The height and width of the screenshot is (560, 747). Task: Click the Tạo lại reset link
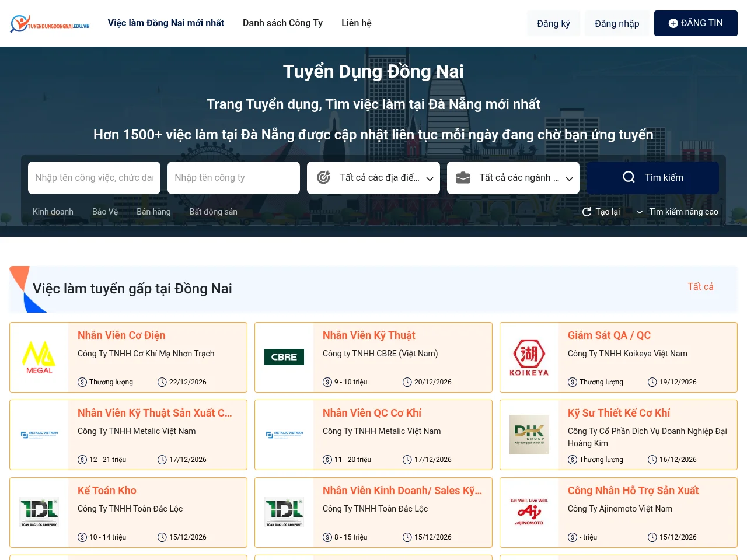pyautogui.click(x=601, y=212)
